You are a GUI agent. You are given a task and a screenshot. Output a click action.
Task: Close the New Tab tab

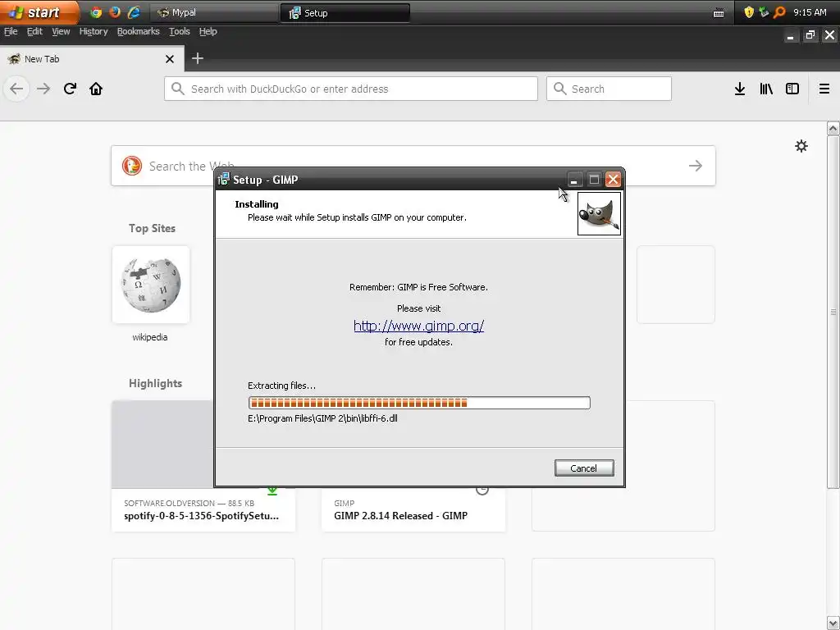click(170, 59)
